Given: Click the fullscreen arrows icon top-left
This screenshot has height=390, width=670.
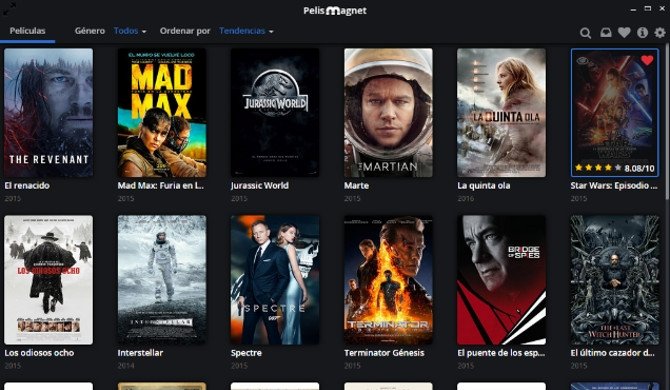Looking at the screenshot, I should 9,9.
